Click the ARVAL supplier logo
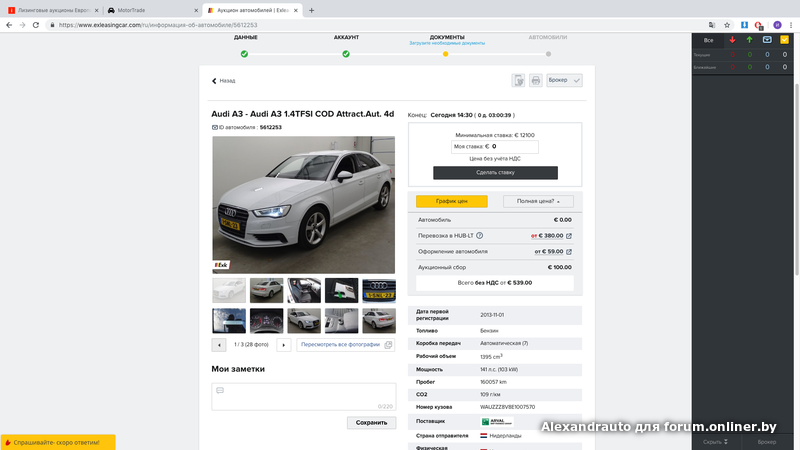 pos(497,421)
